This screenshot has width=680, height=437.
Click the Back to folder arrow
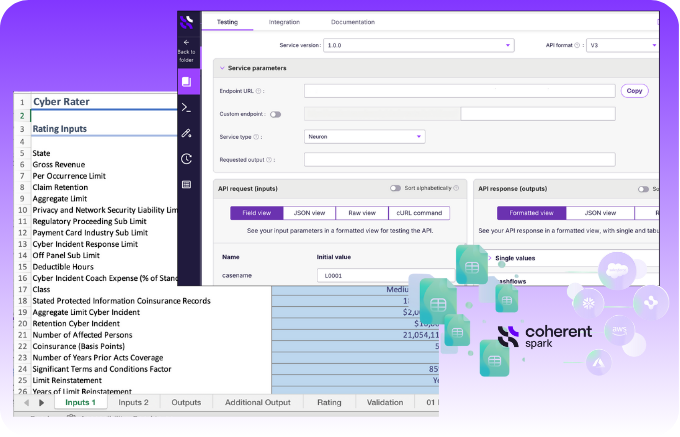[x=187, y=42]
